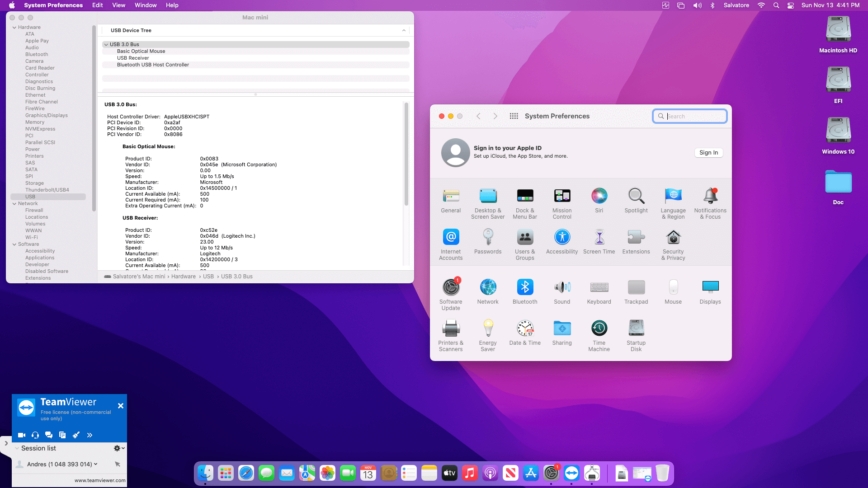This screenshot has height=488, width=868.
Task: Open Spotlight preferences
Action: click(636, 201)
